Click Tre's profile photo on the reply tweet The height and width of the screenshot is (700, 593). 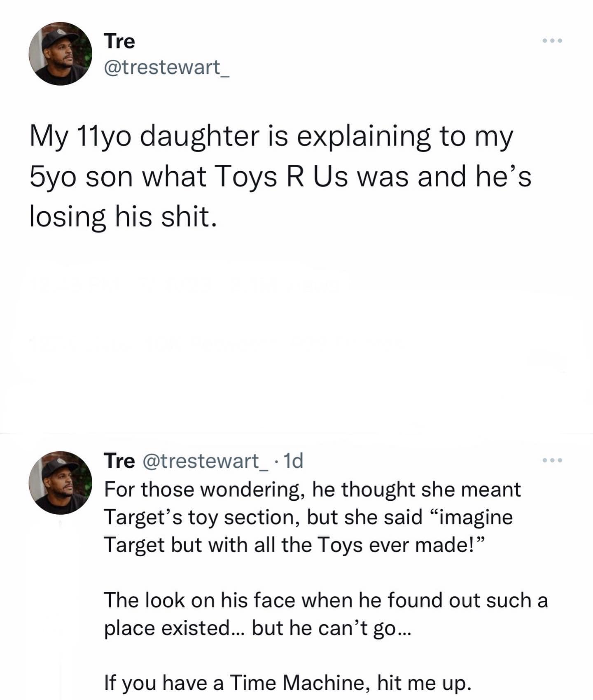point(61,482)
